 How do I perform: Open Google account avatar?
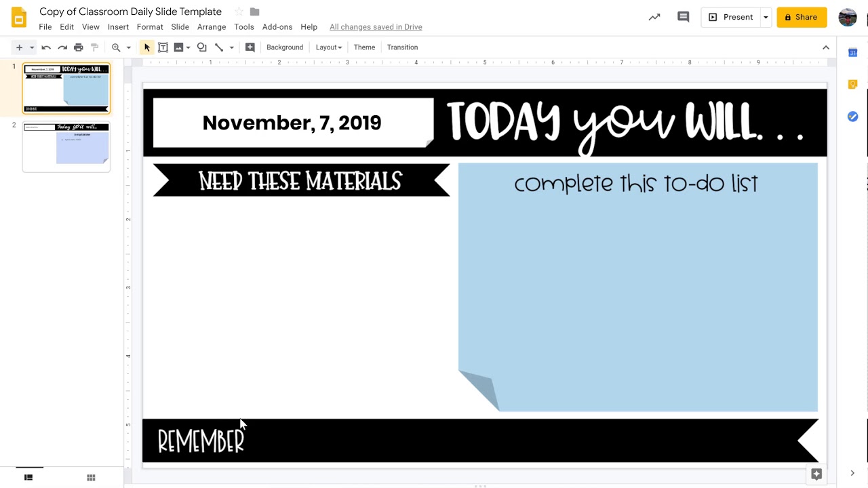click(848, 17)
